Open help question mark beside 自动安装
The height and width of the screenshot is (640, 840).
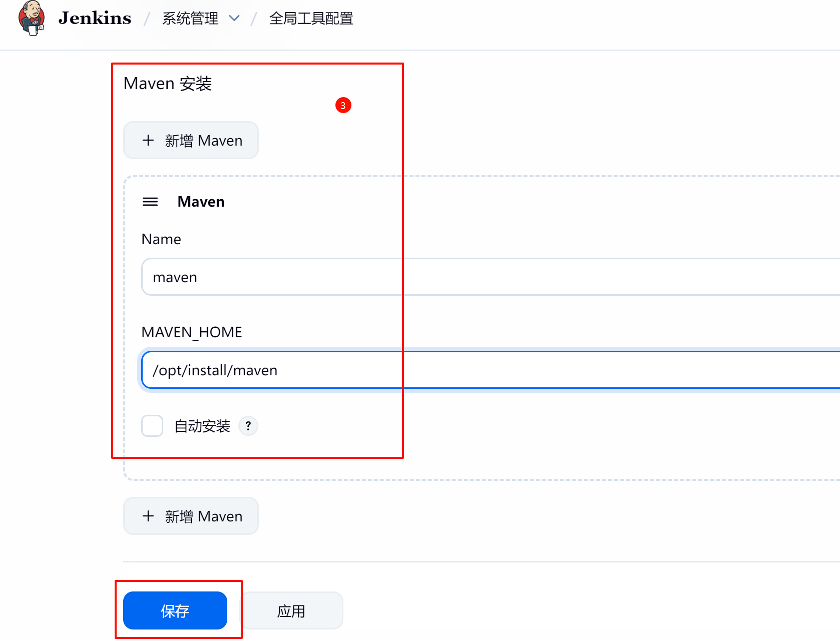[x=248, y=426]
